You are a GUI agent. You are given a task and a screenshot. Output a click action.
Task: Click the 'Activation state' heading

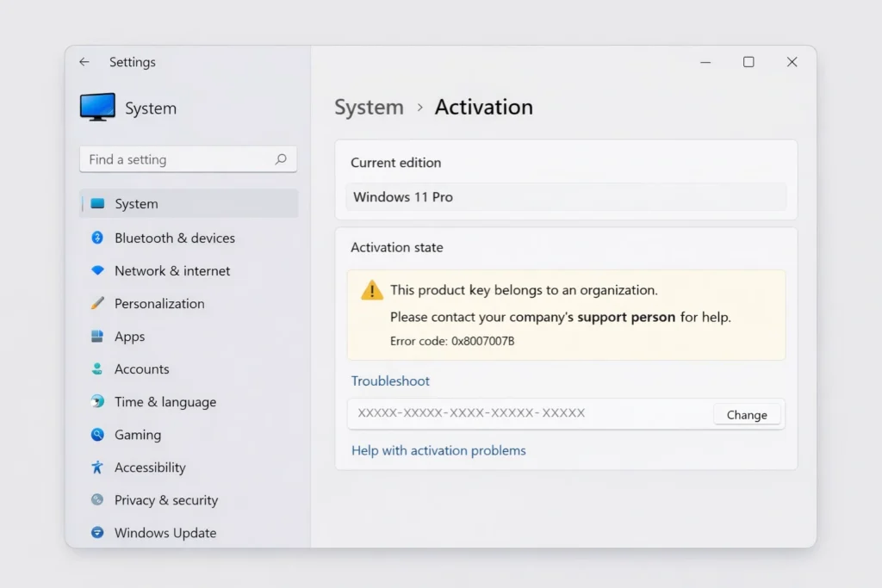click(397, 247)
